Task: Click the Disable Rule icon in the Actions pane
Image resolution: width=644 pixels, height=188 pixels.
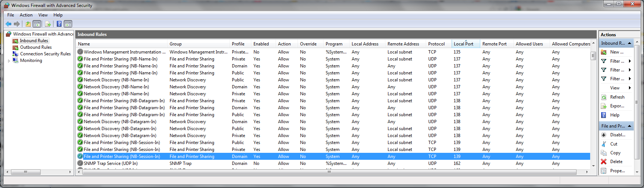Action: (604, 135)
